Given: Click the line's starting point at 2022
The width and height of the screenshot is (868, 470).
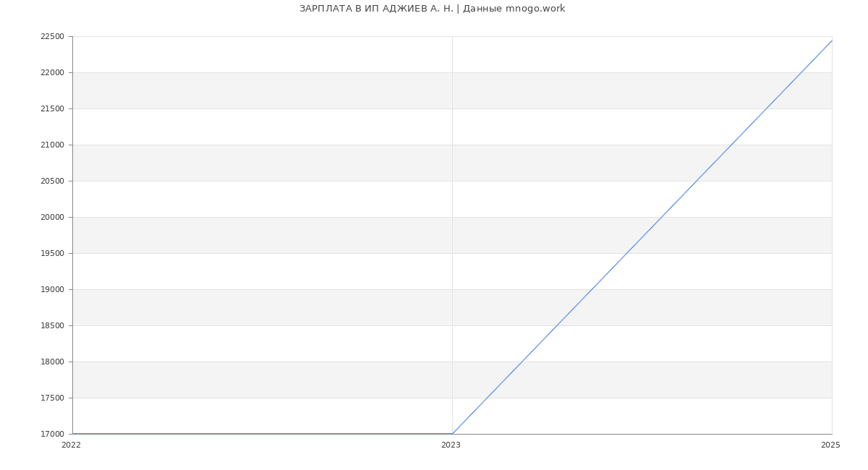Looking at the screenshot, I should (73, 434).
